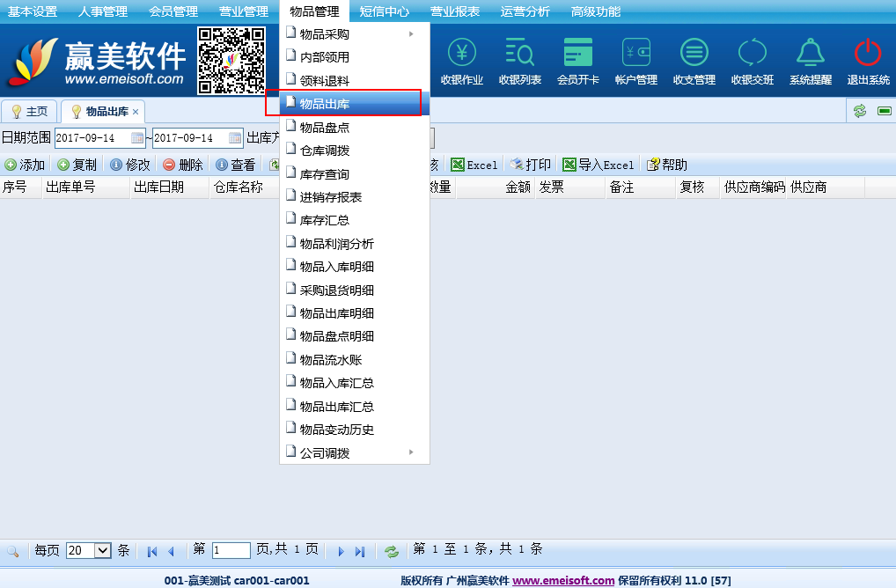
Task: Open the start date calendar picker
Action: 137,138
